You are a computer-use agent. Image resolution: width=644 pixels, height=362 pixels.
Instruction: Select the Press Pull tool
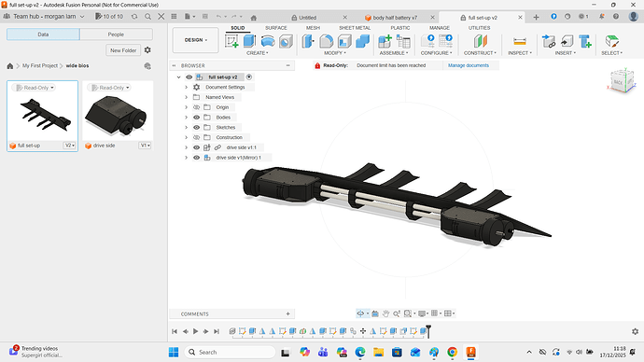tap(308, 41)
